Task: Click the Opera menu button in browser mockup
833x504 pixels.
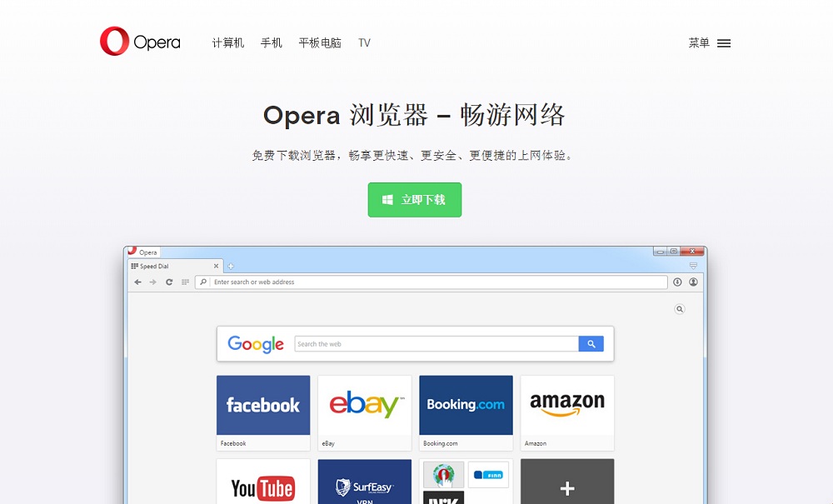Action: pos(143,252)
